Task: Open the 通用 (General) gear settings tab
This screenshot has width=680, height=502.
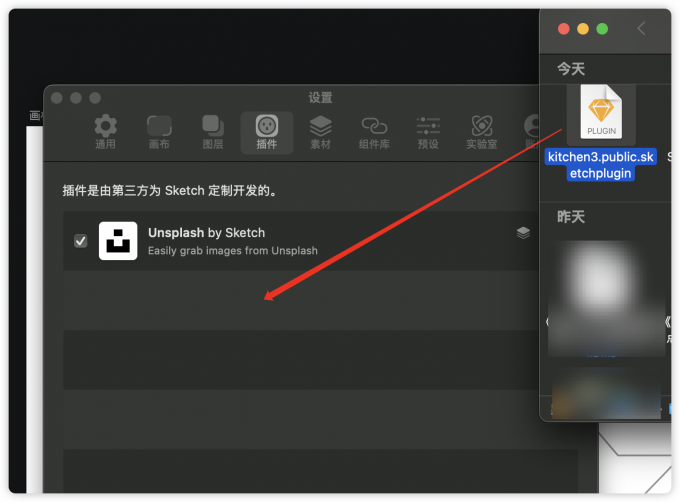Action: point(105,132)
